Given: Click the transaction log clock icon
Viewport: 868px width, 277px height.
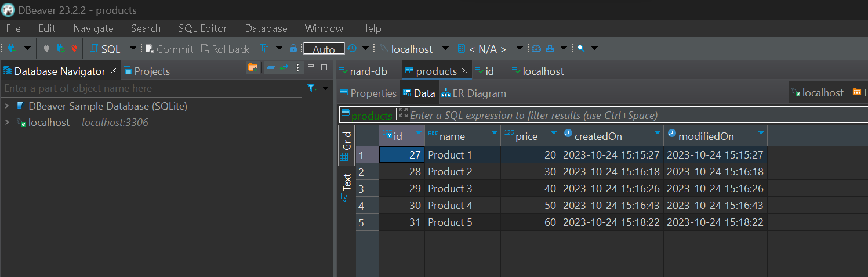Looking at the screenshot, I should coord(352,49).
